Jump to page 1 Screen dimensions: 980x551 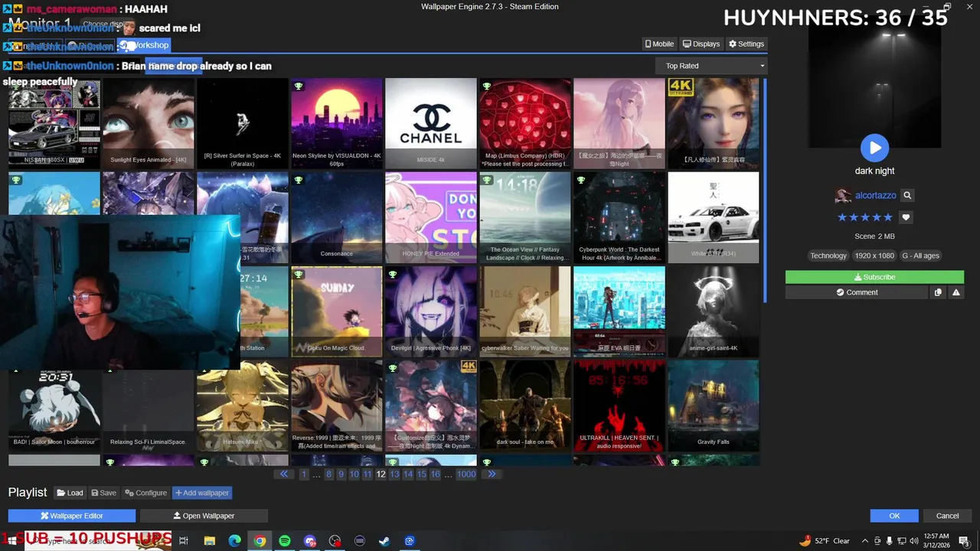point(304,474)
